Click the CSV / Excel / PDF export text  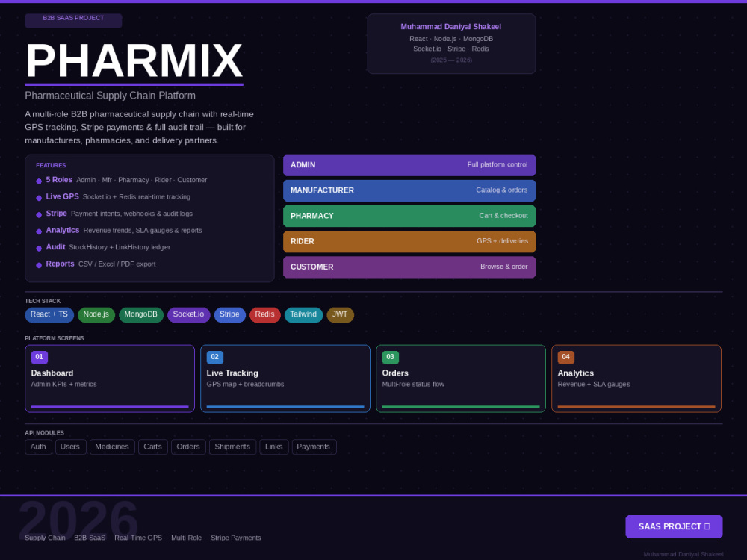[x=117, y=264]
